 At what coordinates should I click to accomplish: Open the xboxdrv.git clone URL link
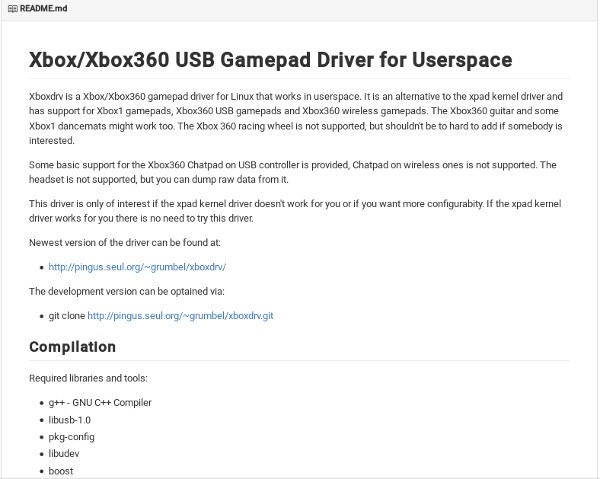point(180,316)
